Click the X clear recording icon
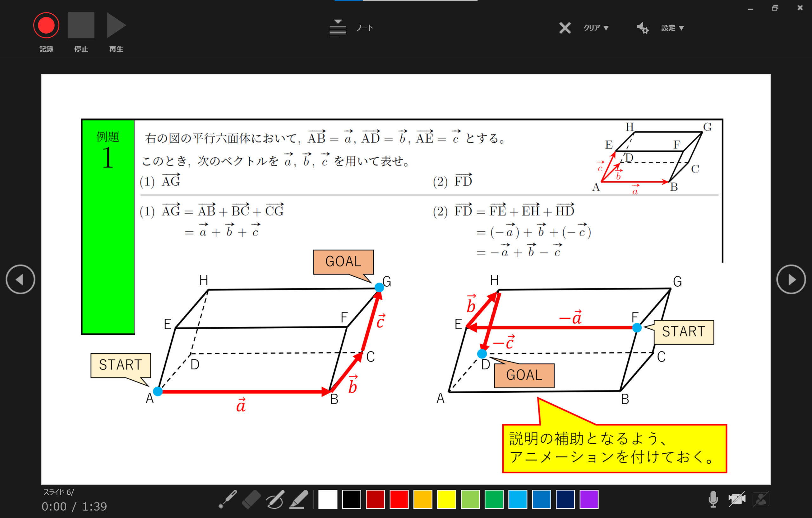The height and width of the screenshot is (518, 812). [565, 28]
